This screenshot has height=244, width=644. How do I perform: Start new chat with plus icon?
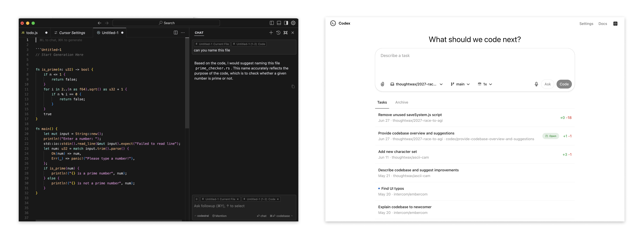(271, 33)
